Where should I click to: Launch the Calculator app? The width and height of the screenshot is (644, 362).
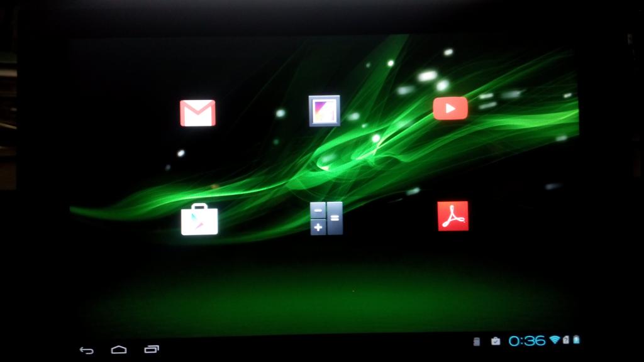[326, 218]
